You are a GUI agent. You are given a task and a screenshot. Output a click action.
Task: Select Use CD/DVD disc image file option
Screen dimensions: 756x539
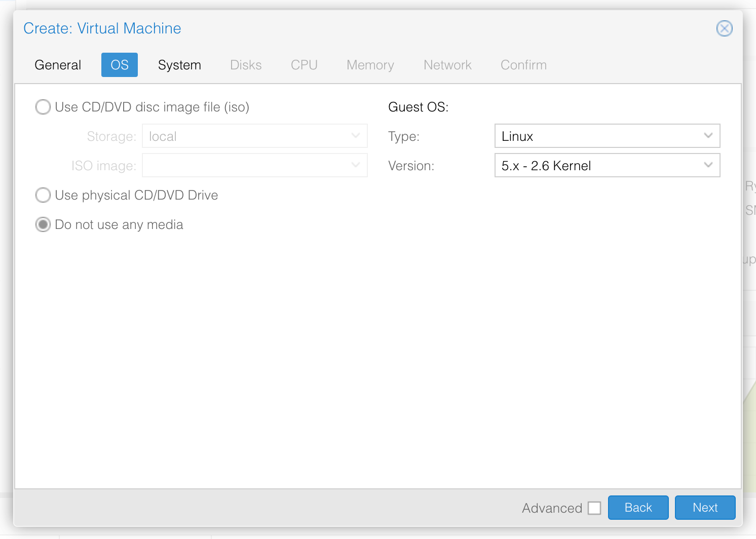(43, 107)
